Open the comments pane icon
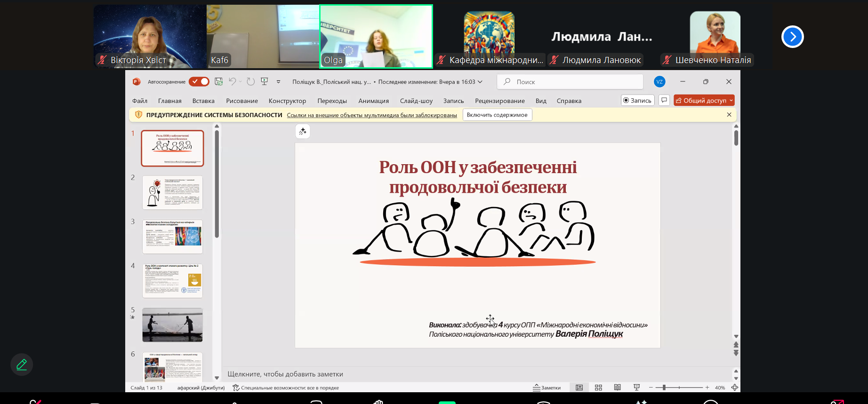 [664, 100]
